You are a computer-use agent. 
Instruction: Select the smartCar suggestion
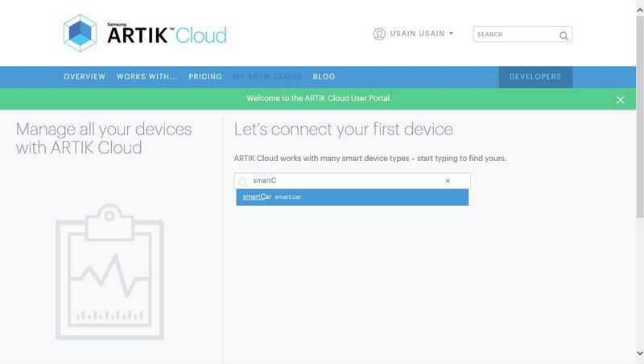coord(353,197)
